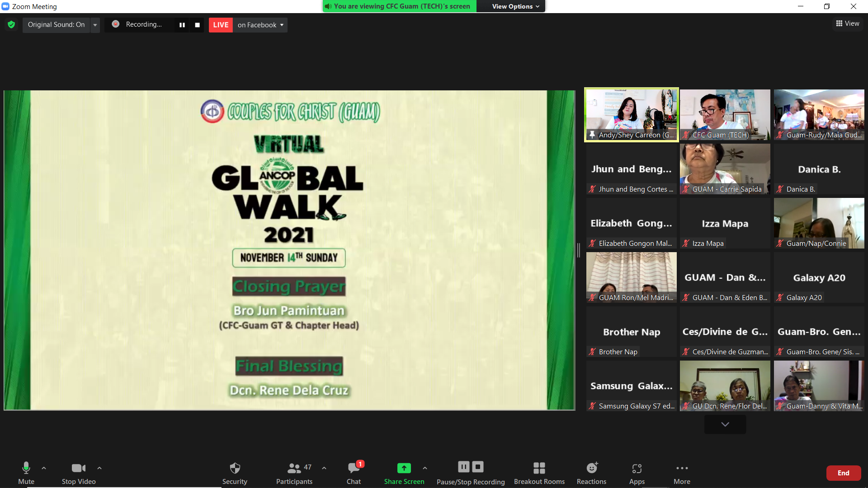
Task: Click muted mic icon on Jhun and Beng Cortes tile
Action: point(592,189)
